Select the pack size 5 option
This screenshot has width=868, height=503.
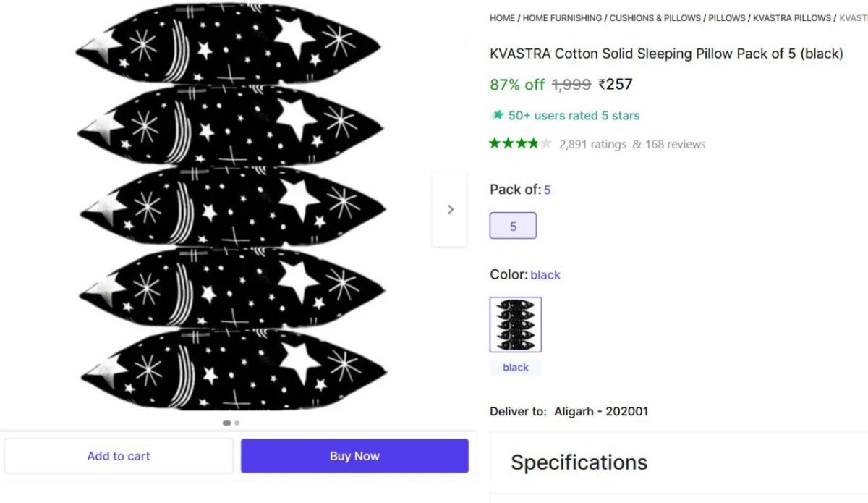[x=513, y=226]
